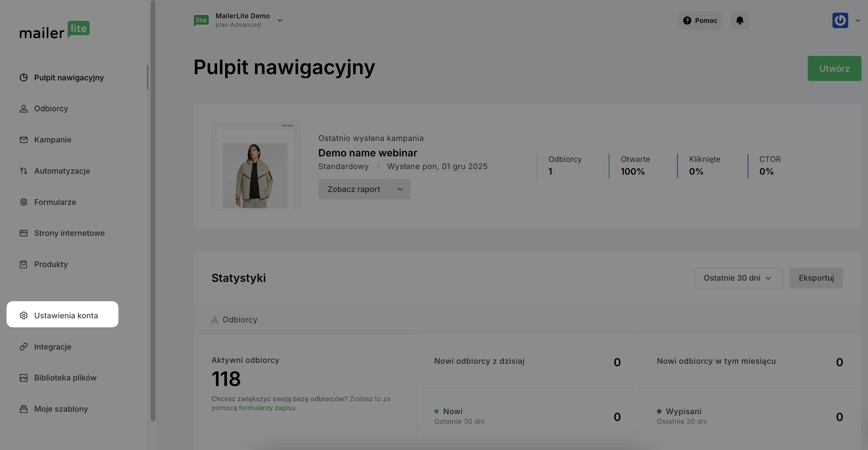Viewport: 868px width, 450px height.
Task: Click the Ustawienia konta gear icon
Action: coord(23,316)
